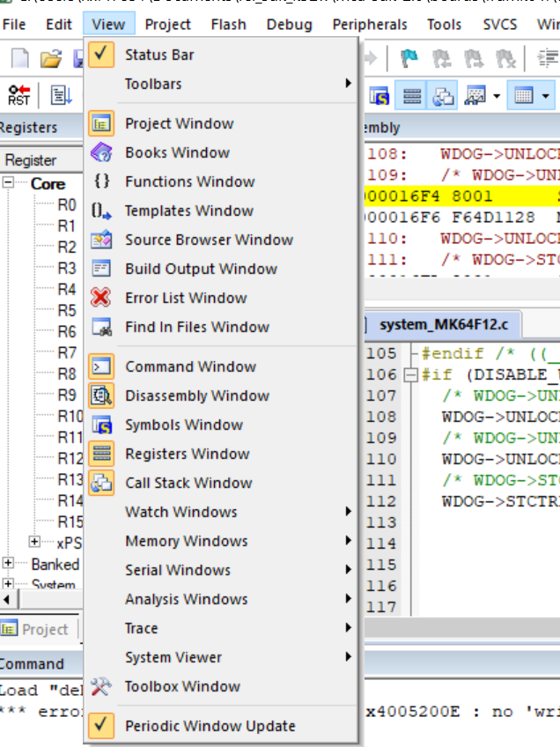The image size is (560, 747).
Task: Open Find In Files Window
Action: 196,327
